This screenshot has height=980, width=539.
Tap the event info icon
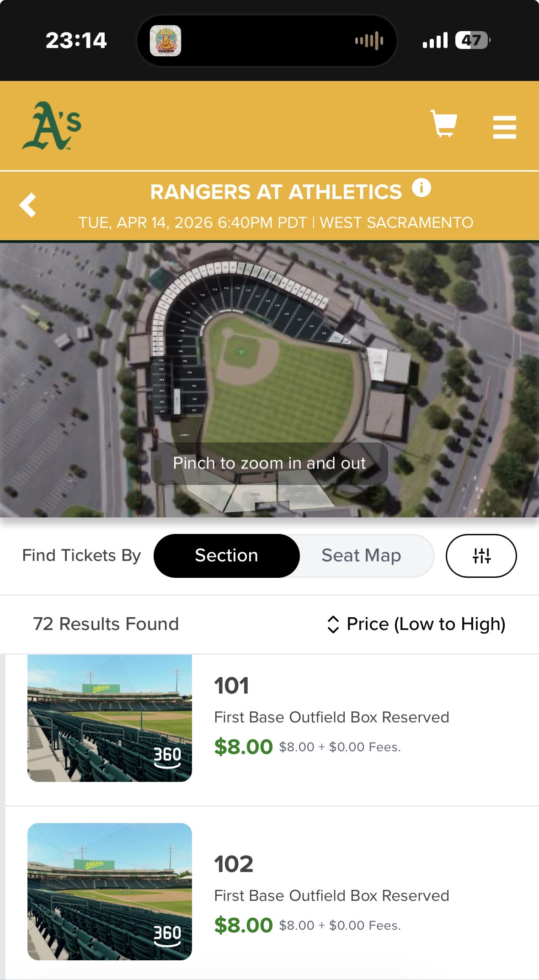421,188
